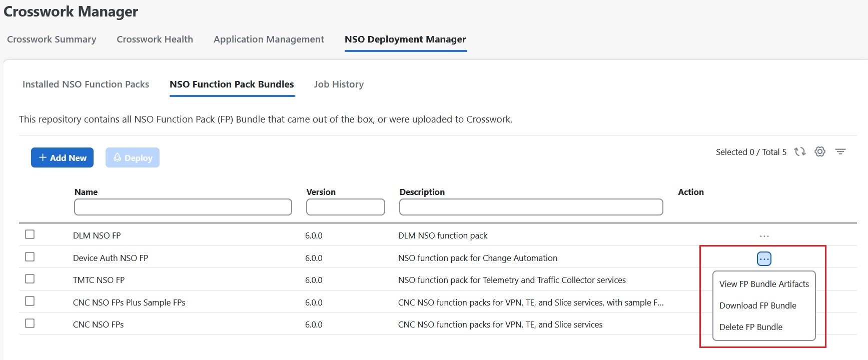Image resolution: width=868 pixels, height=360 pixels.
Task: Select checkbox for Device Auth NSO FP
Action: point(30,257)
